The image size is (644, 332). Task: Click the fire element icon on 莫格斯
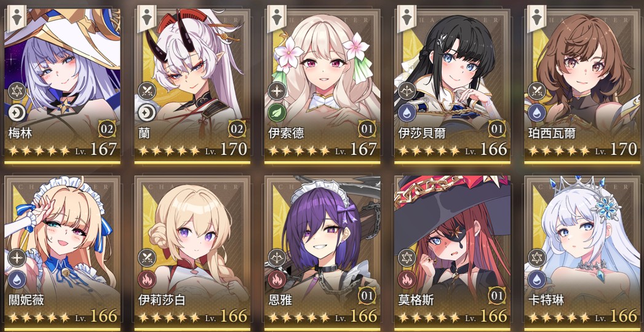pos(407,280)
